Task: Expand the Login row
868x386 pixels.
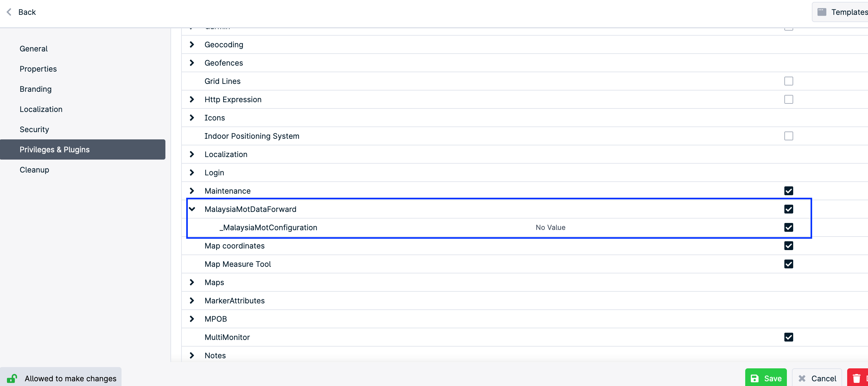Action: click(x=192, y=173)
